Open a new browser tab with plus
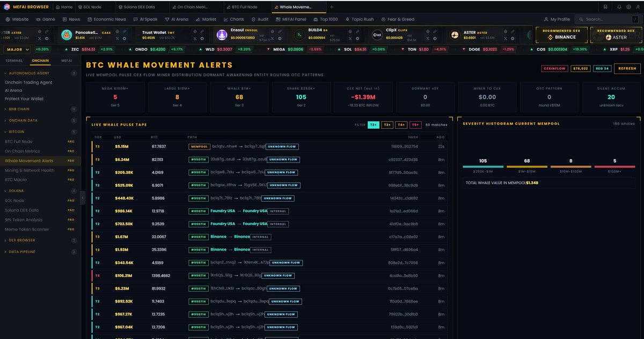Screen dimensions: 644x339 pyautogui.click(x=331, y=7)
